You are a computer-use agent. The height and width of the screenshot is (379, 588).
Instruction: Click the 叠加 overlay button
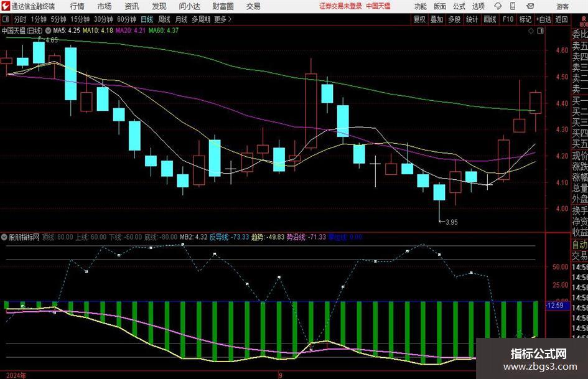tap(437, 19)
